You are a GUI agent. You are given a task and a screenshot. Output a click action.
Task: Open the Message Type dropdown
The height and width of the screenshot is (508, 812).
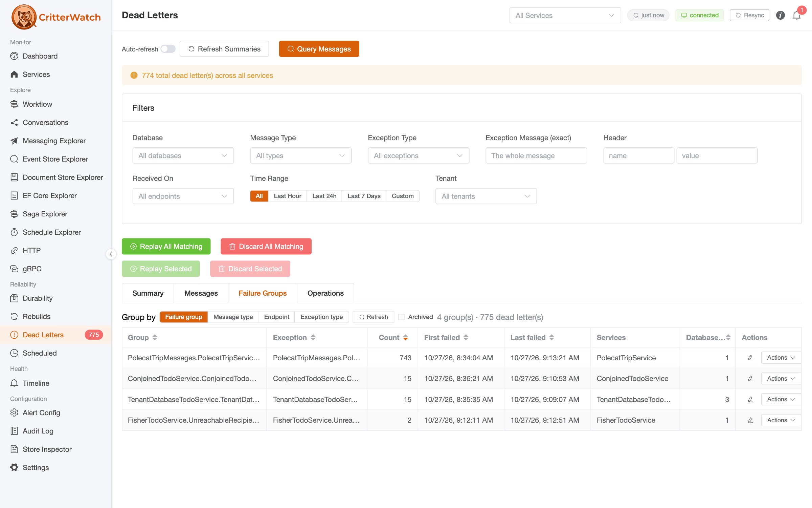(x=301, y=155)
